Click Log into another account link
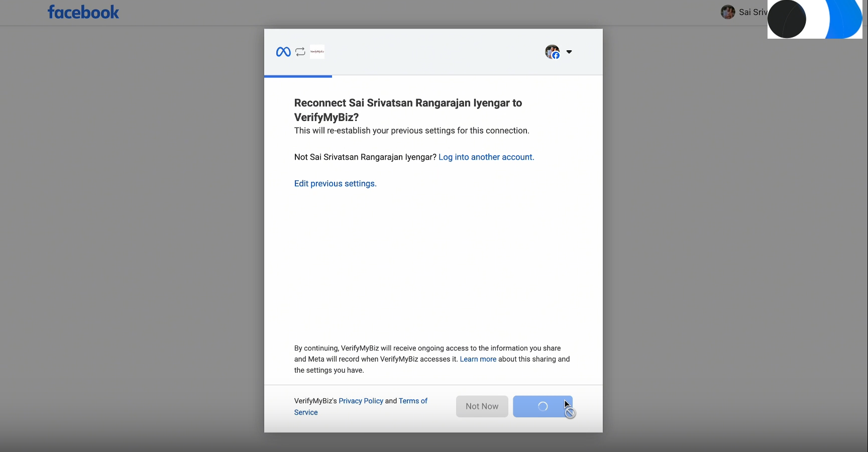The image size is (868, 452). [x=486, y=157]
